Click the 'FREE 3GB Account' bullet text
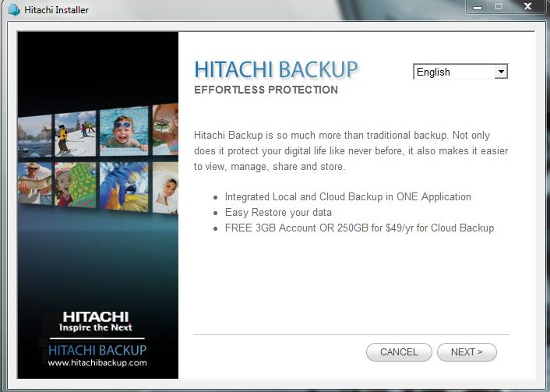The height and width of the screenshot is (392, 550). 360,228
